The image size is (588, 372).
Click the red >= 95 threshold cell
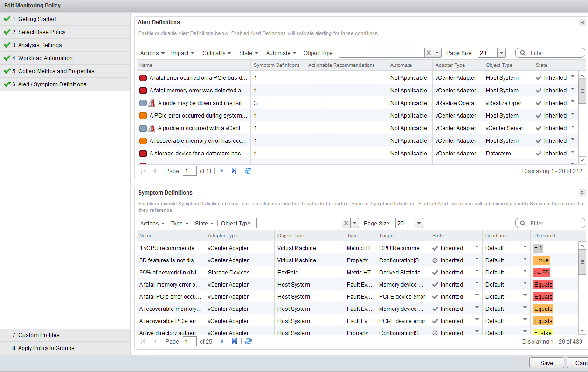pos(541,273)
